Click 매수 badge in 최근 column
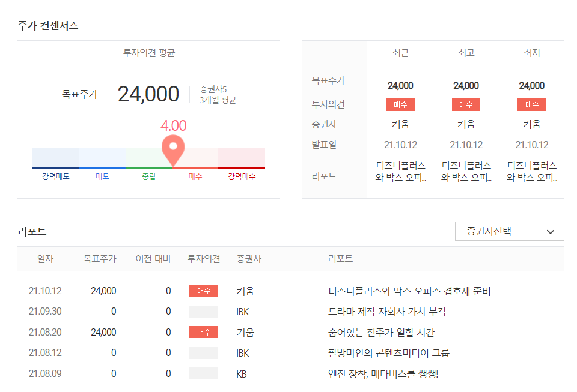The width and height of the screenshot is (577, 392). 400,104
